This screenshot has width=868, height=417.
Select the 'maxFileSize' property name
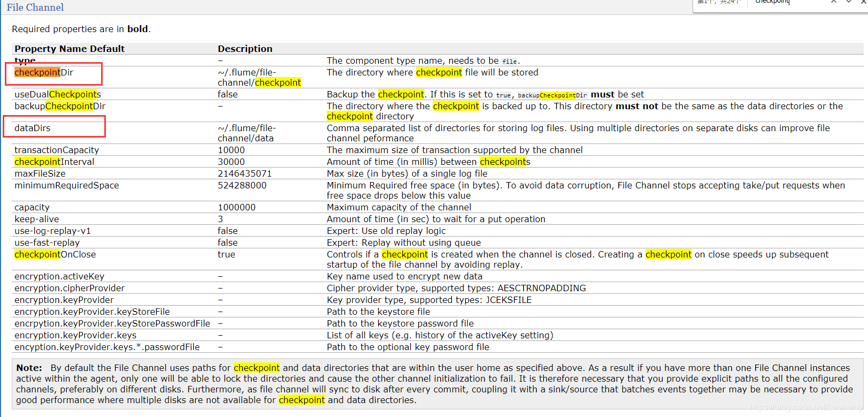pos(40,173)
